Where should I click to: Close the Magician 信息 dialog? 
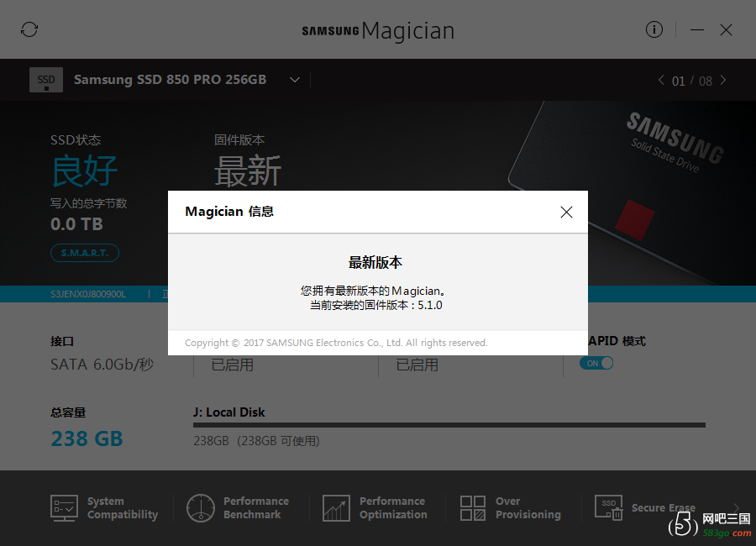[566, 212]
